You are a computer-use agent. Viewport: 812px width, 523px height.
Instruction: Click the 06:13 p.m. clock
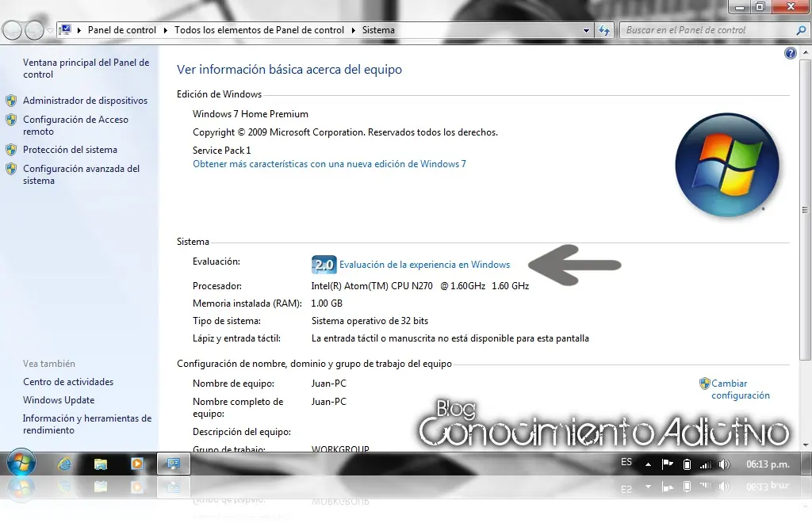[768, 464]
